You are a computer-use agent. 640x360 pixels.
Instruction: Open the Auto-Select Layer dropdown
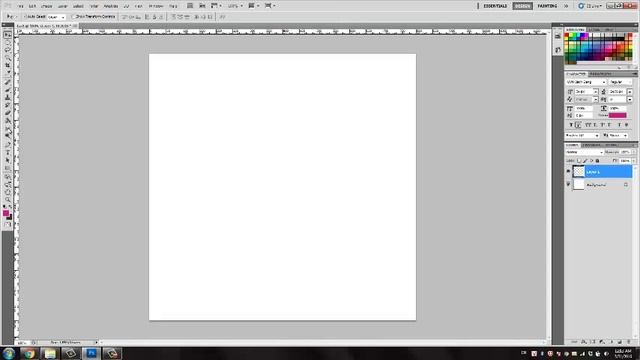coord(56,17)
